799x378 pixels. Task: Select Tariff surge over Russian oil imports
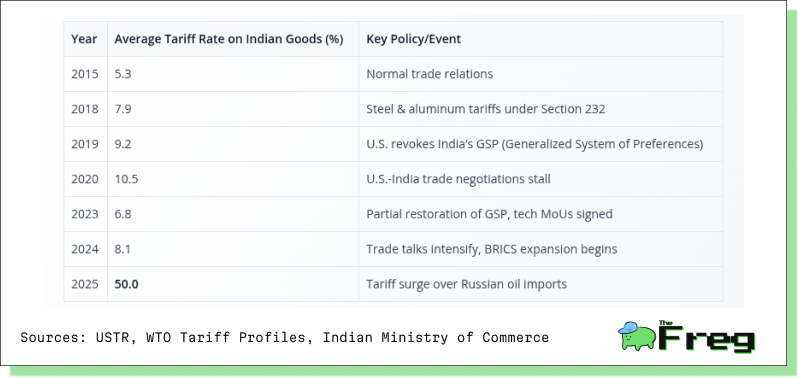point(466,284)
